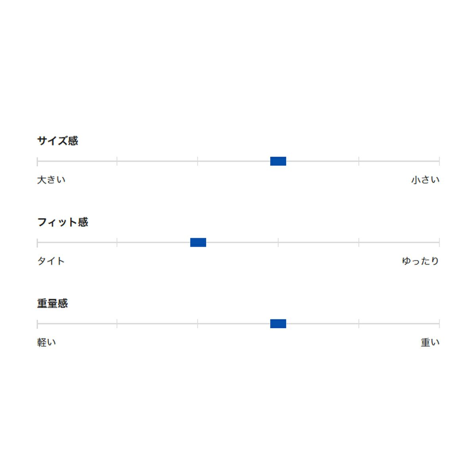Select the 小さい label under サイズ感
Viewport: 476px width, 476px height.
point(425,180)
